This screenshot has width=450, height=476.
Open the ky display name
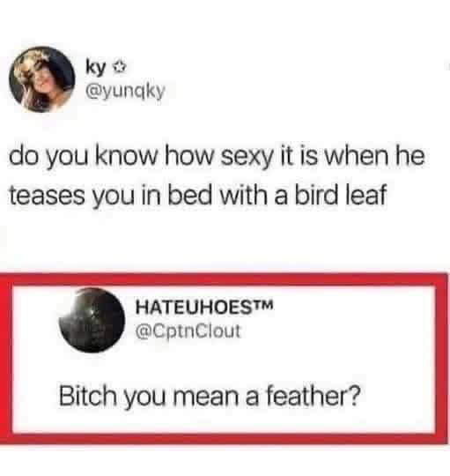(96, 68)
